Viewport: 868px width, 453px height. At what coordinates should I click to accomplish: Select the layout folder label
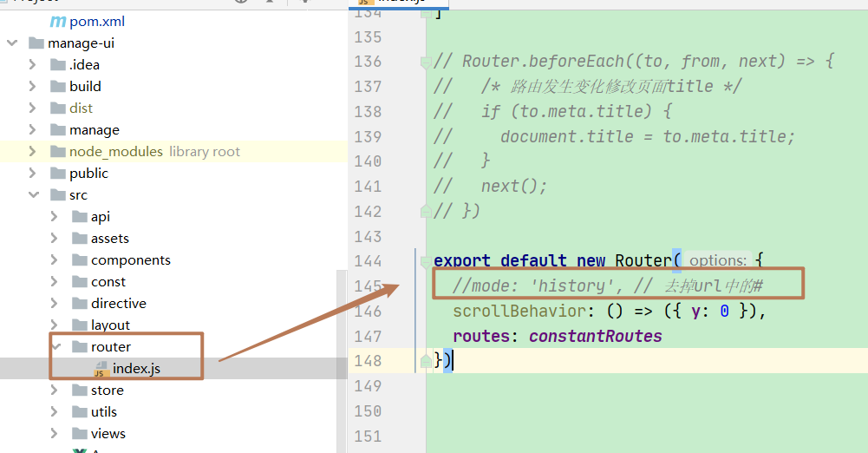(x=110, y=325)
